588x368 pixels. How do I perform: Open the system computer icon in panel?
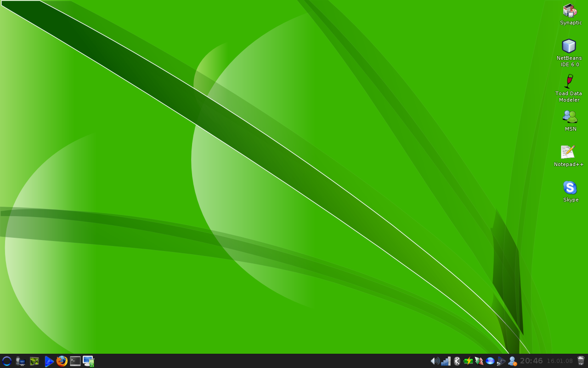click(x=20, y=361)
